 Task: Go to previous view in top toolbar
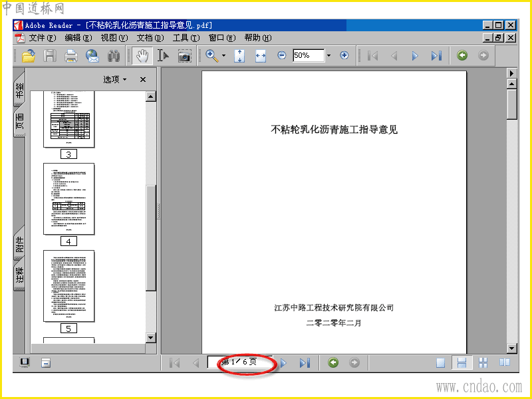462,55
